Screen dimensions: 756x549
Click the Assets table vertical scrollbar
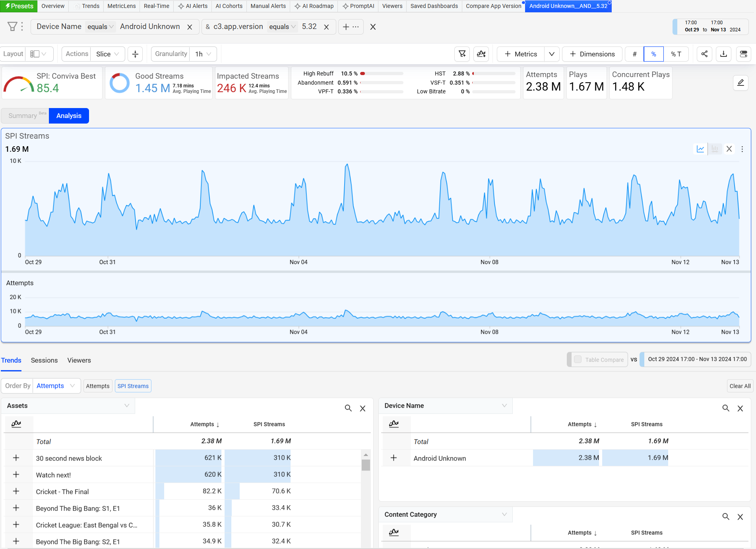[366, 465]
